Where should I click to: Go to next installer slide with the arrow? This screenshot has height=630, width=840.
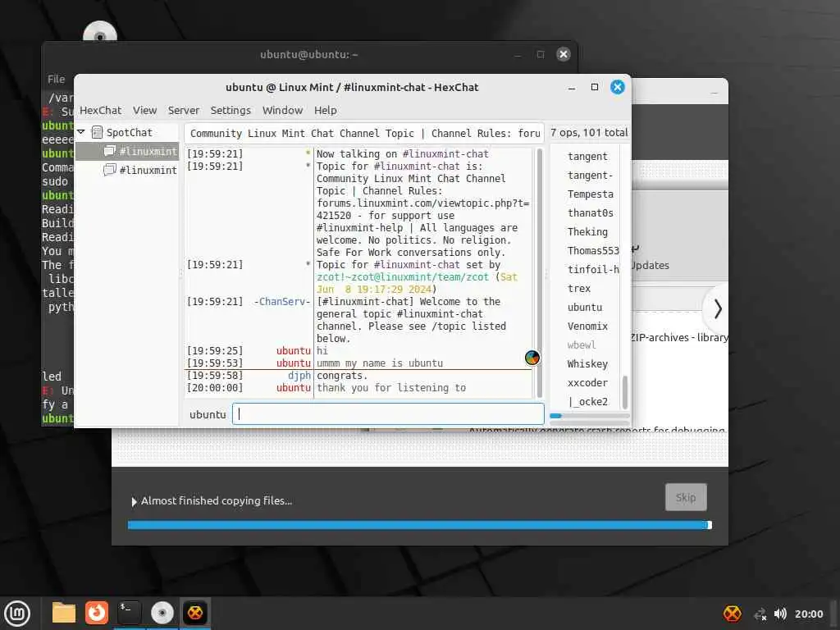pyautogui.click(x=718, y=309)
